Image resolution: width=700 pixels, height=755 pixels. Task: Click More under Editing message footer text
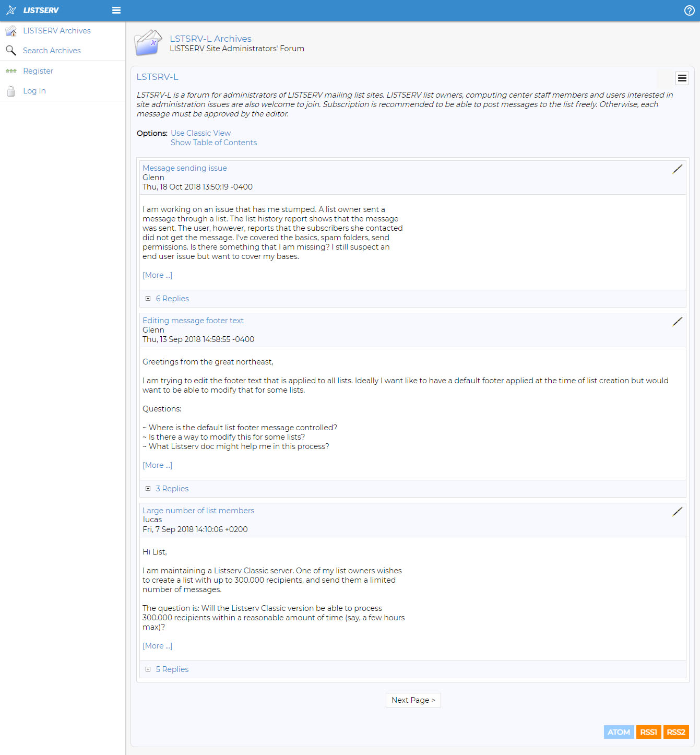(157, 465)
